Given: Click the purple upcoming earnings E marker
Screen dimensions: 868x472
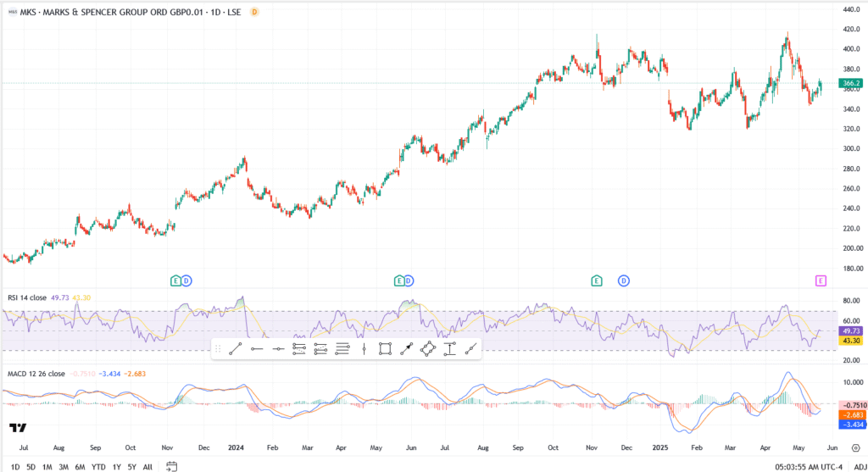Looking at the screenshot, I should tap(820, 280).
